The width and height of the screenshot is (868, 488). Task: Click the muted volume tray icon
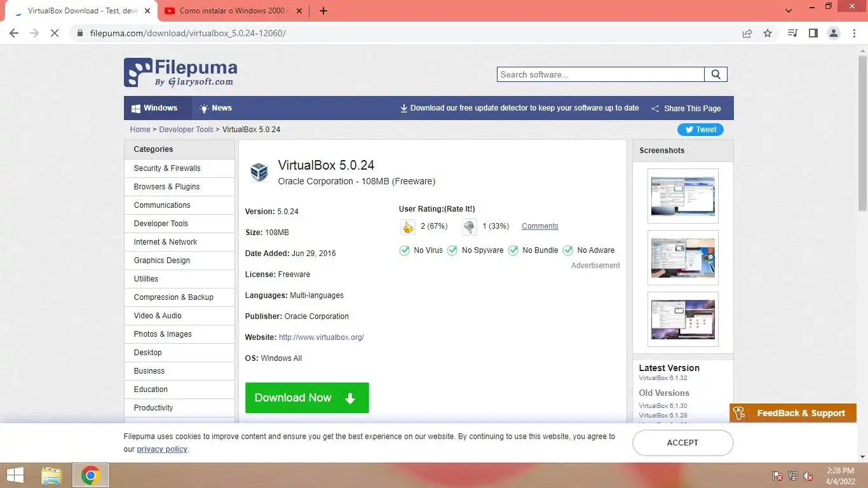click(x=808, y=476)
